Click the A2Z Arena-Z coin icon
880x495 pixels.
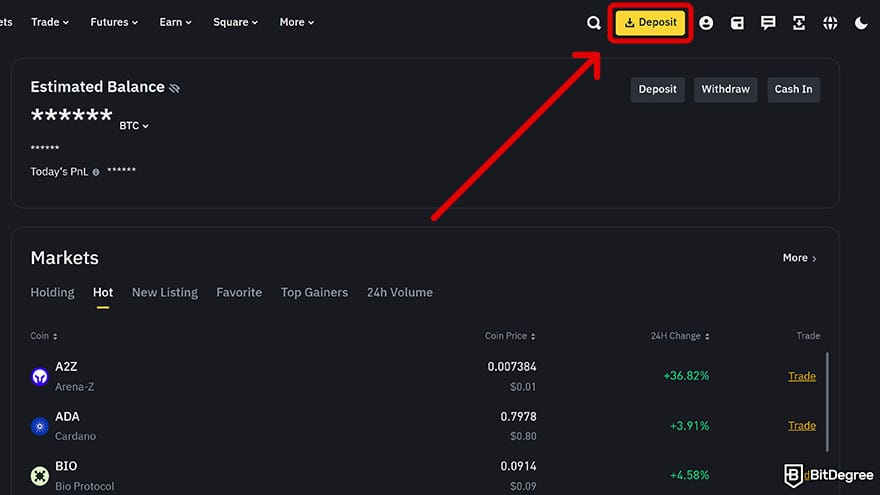coord(40,376)
